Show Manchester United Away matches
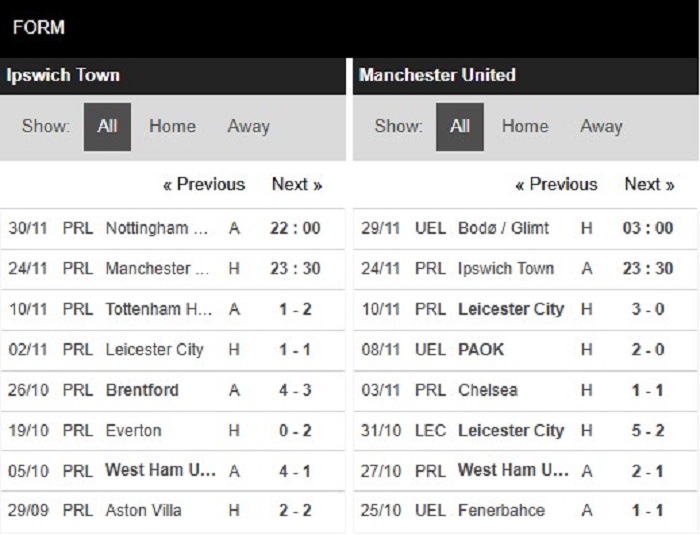 coord(601,126)
